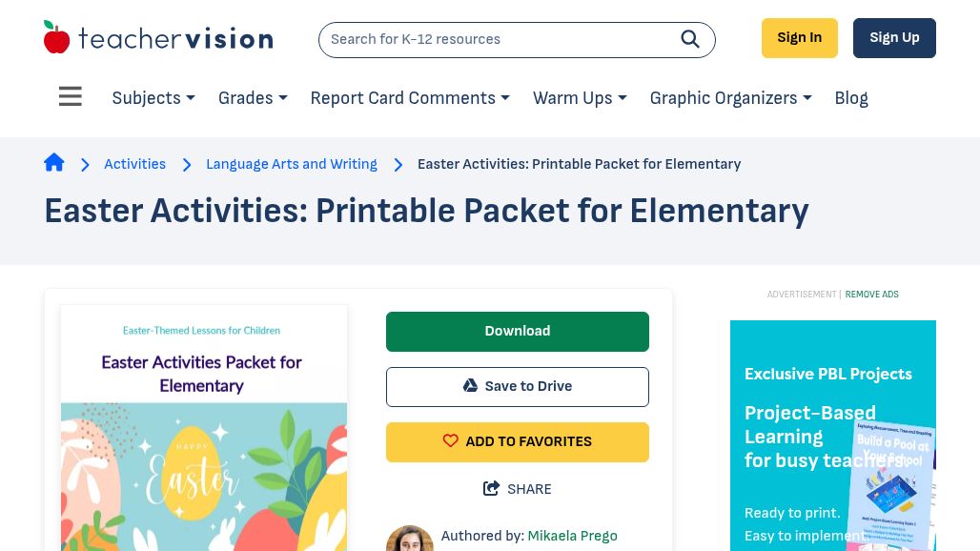Expand Report Card Comments menu
The width and height of the screenshot is (980, 551).
coord(410,98)
